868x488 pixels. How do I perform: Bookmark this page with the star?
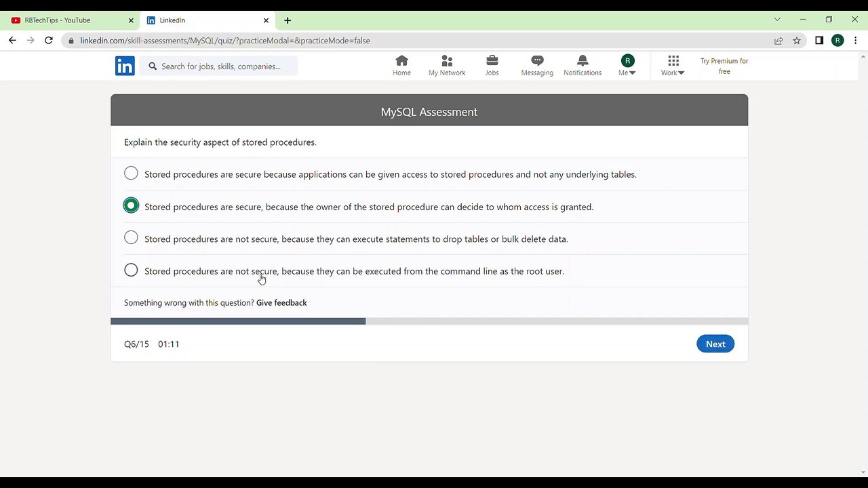point(797,41)
